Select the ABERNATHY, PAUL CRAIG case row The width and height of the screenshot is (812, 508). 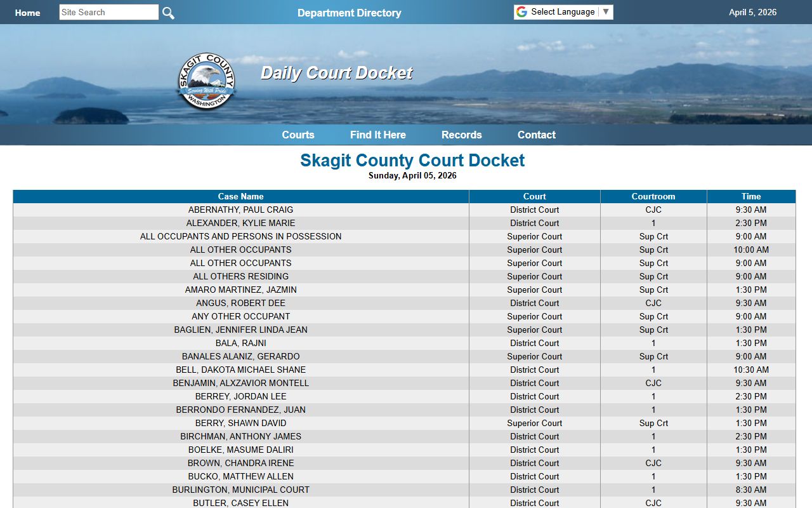[x=404, y=210]
